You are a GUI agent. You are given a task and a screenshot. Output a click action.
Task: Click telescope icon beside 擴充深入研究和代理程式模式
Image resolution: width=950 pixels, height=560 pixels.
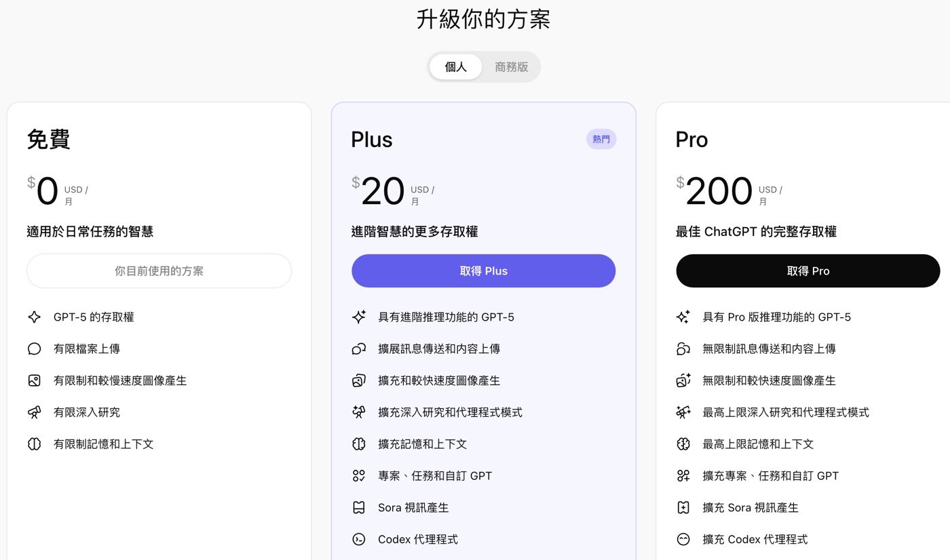(359, 412)
